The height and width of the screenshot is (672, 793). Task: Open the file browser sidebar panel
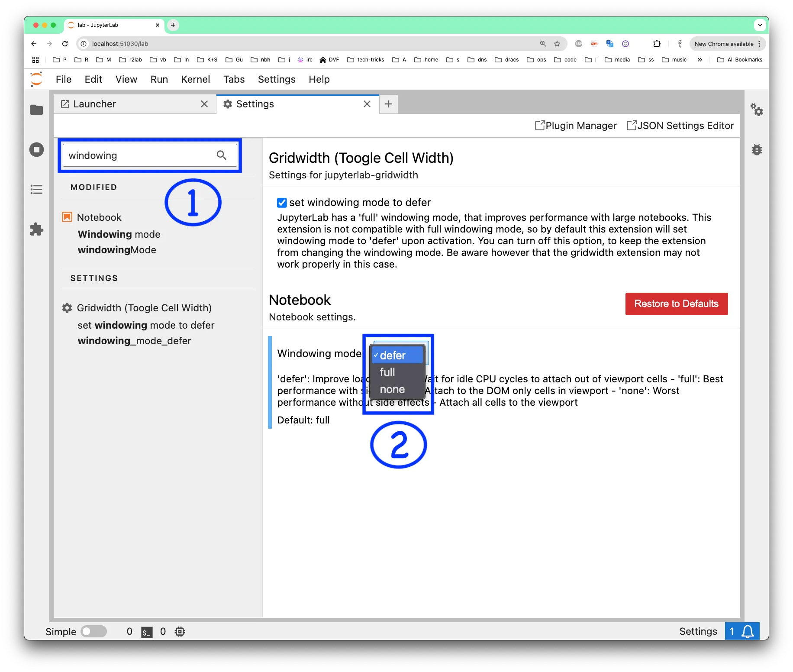(36, 110)
